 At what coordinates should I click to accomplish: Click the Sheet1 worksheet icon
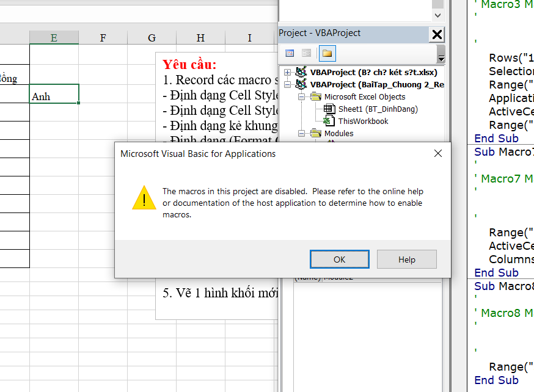click(329, 109)
